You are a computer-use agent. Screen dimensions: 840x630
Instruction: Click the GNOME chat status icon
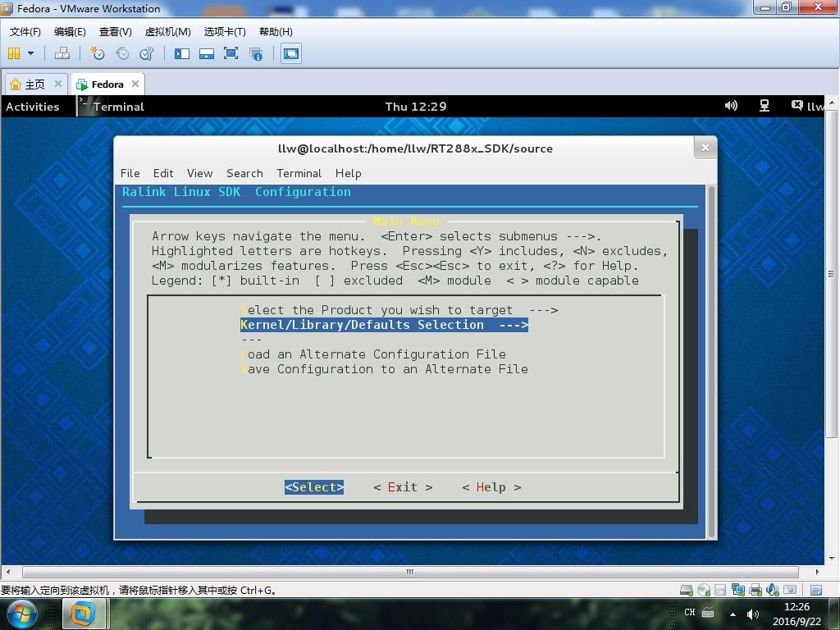coord(797,105)
